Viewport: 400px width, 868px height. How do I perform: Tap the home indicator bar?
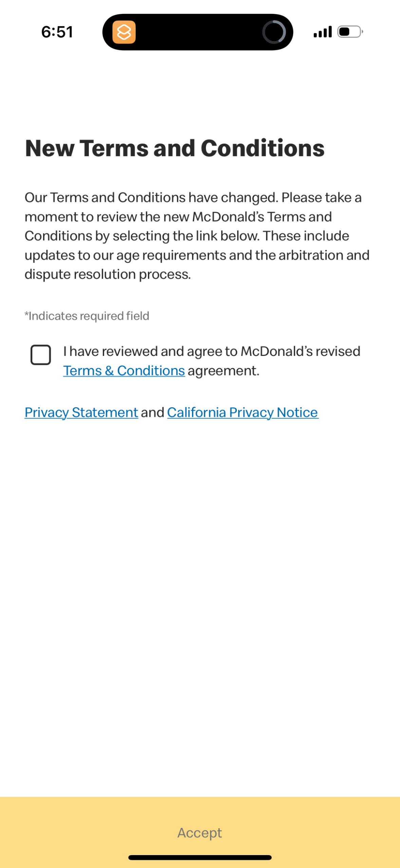pyautogui.click(x=200, y=857)
